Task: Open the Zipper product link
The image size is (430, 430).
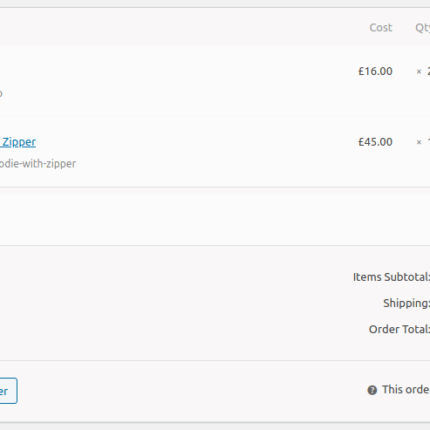Action: 18,142
